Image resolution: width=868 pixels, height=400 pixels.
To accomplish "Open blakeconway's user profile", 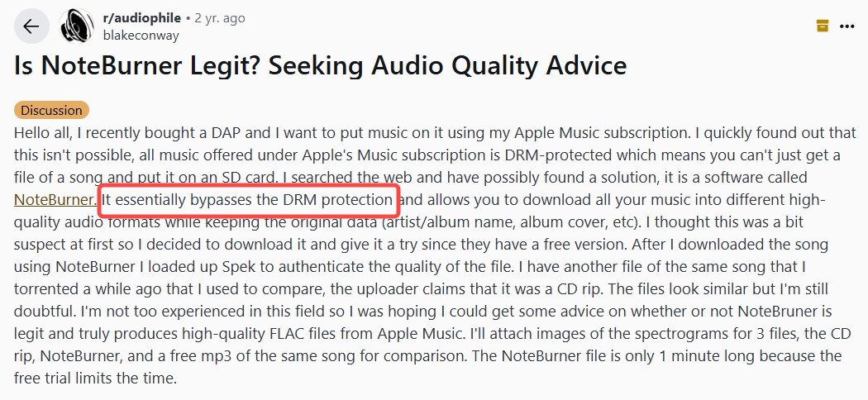I will pyautogui.click(x=141, y=36).
